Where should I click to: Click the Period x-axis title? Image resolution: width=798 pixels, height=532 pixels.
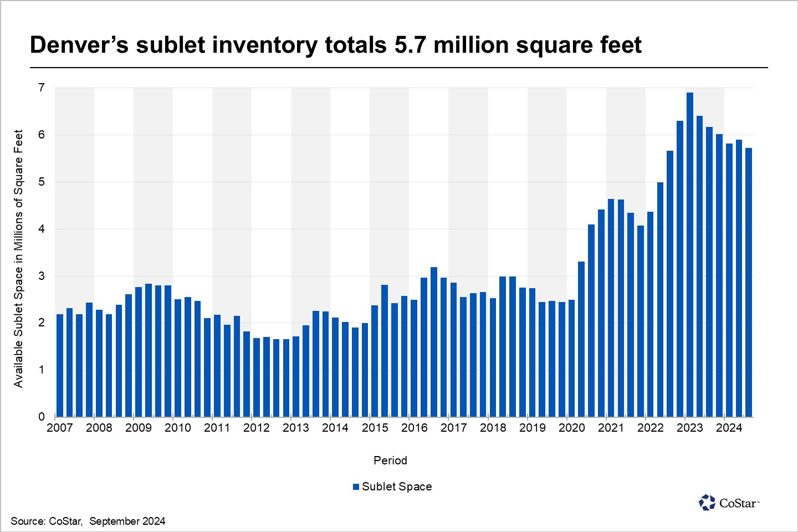390,461
